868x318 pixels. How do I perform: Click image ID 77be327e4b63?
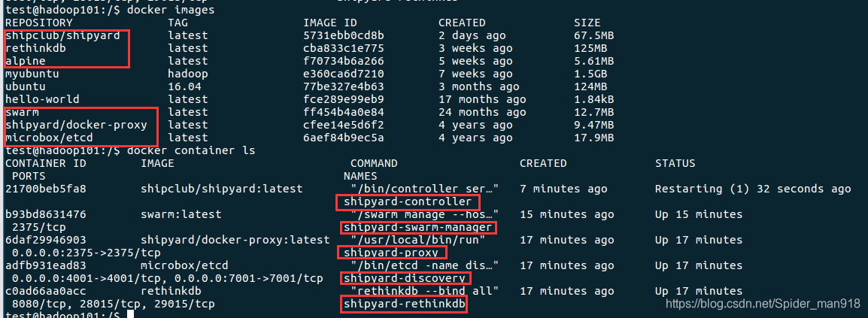tap(344, 86)
